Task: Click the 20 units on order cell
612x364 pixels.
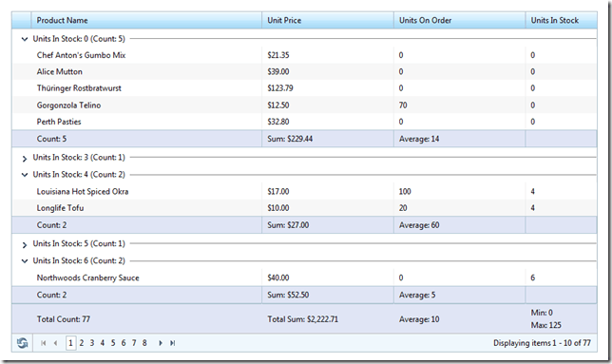Action: pyautogui.click(x=459, y=208)
